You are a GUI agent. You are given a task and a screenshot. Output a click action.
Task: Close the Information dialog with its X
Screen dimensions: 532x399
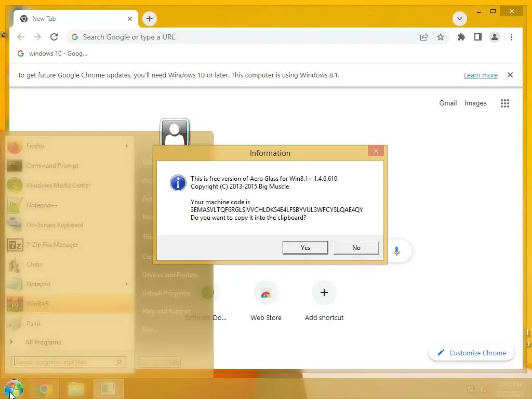(376, 151)
